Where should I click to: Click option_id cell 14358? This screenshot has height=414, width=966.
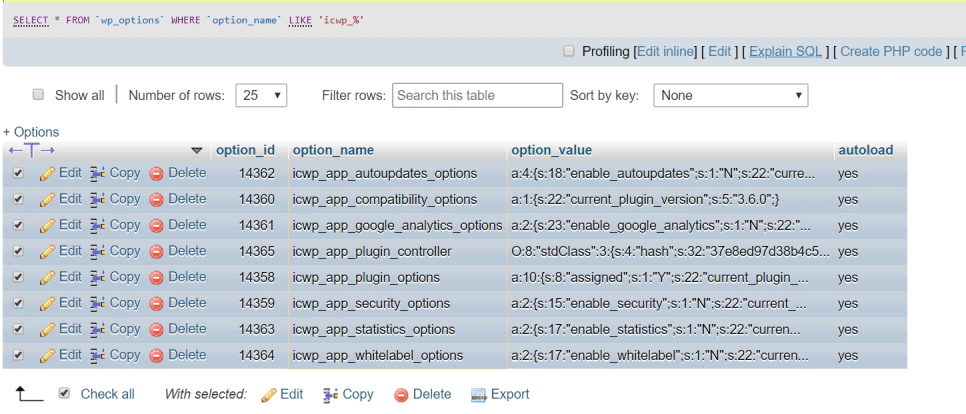tap(257, 277)
